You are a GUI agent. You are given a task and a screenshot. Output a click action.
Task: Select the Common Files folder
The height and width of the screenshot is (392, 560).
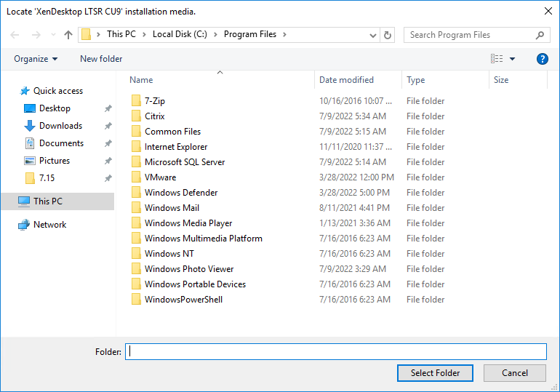172,132
